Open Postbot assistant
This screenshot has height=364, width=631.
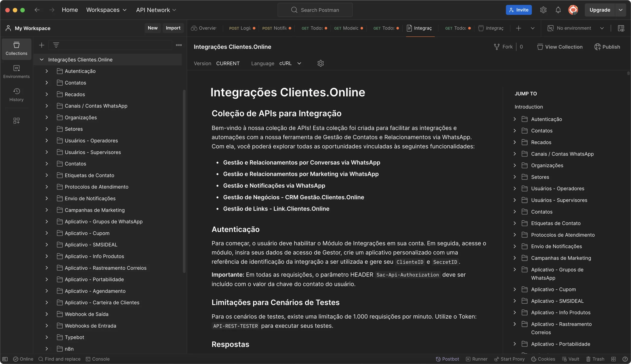coord(447,359)
